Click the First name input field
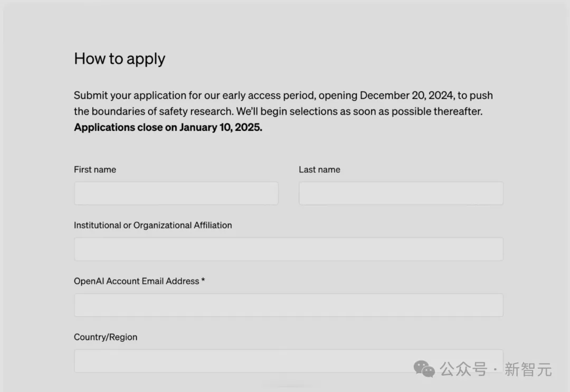The height and width of the screenshot is (392, 570). coord(176,193)
